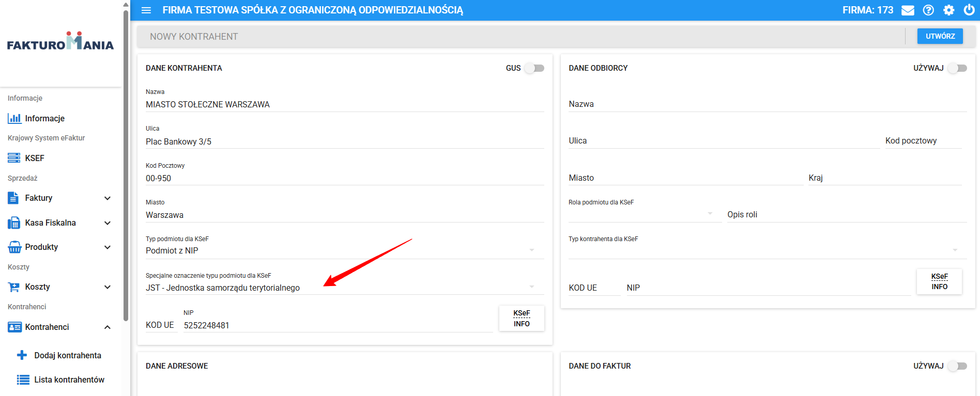Expand the Kasa Fiskalna submenu chevron
The height and width of the screenshot is (396, 980).
[x=108, y=223]
